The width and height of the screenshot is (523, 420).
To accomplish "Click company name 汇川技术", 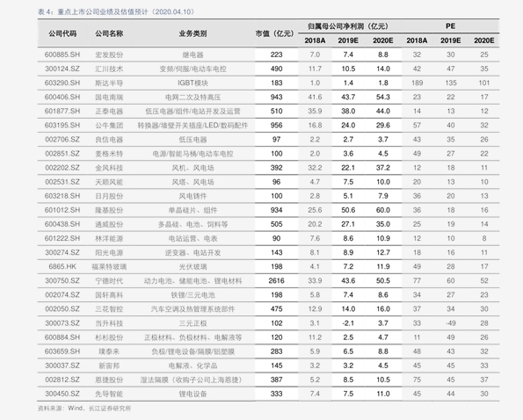I will 109,69.
